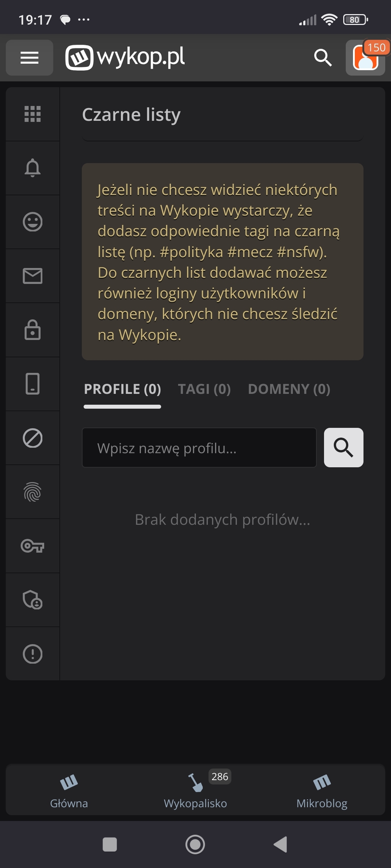Switch to the DOMENY (0) tab
The image size is (391, 868).
click(x=289, y=389)
